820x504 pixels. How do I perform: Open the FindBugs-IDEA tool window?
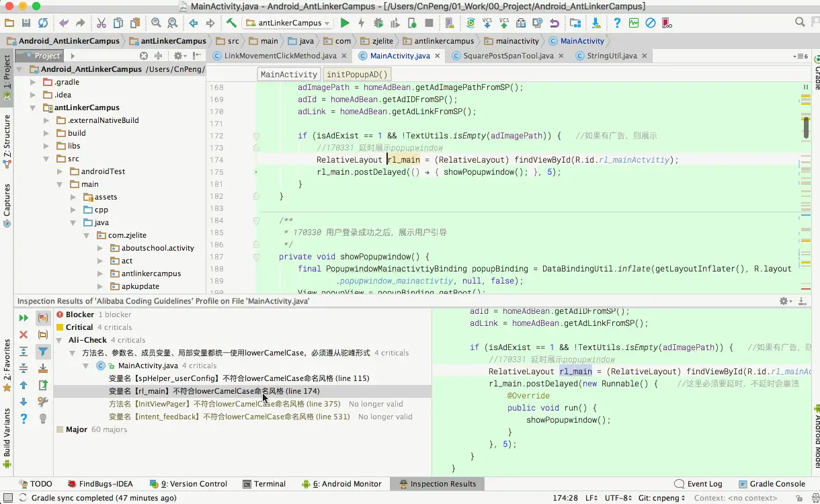(x=101, y=484)
